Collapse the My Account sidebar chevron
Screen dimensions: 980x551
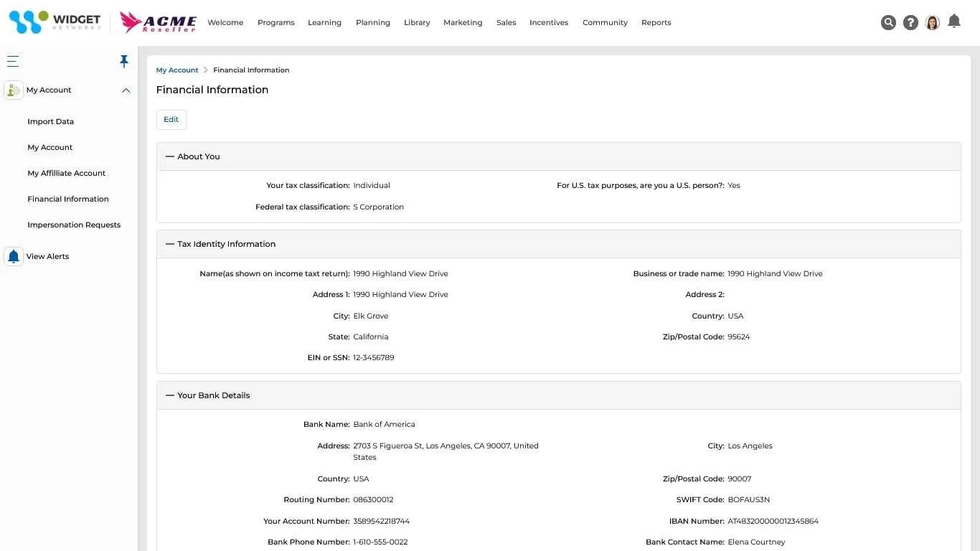[126, 90]
